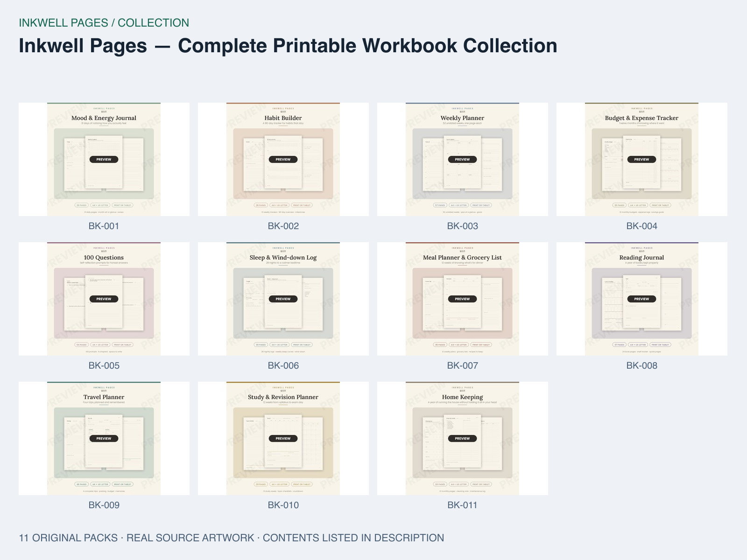Viewport: 747px width, 560px height.
Task: Open the Meal Planner & Grocery List thumbnail
Action: [x=462, y=299]
